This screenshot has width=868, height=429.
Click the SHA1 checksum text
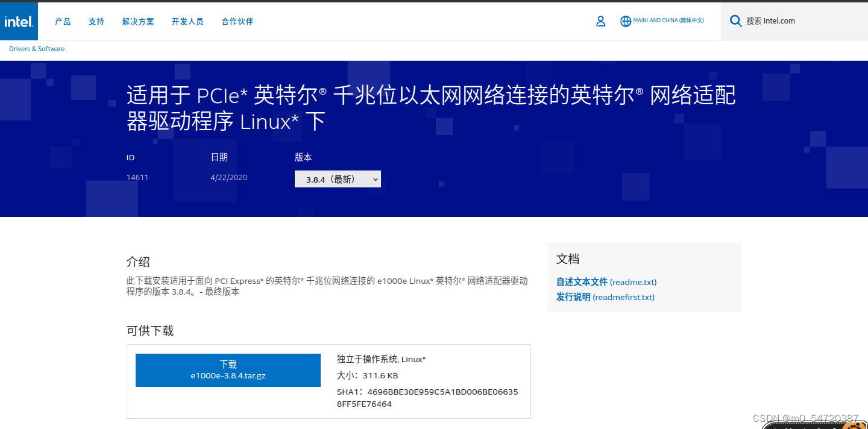pos(427,398)
